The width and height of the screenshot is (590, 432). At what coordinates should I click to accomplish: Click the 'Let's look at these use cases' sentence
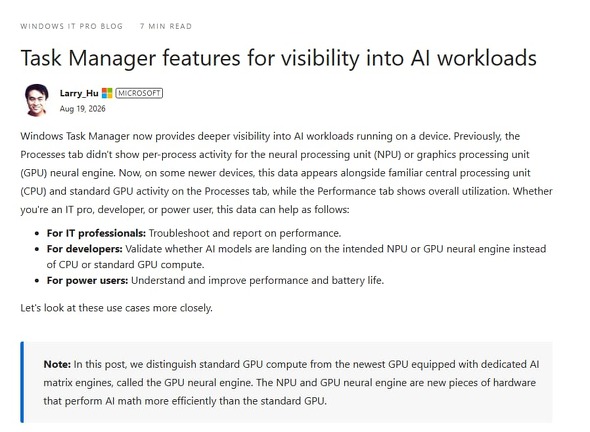pos(116,308)
